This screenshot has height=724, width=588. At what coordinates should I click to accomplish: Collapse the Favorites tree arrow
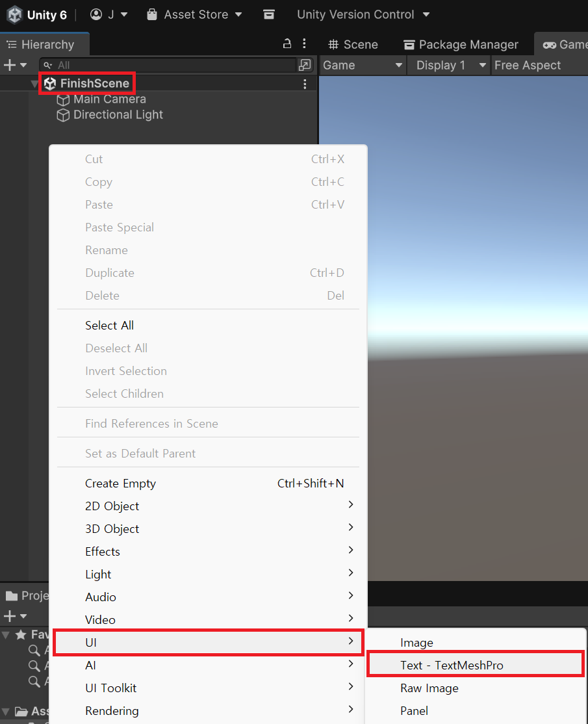click(x=6, y=635)
